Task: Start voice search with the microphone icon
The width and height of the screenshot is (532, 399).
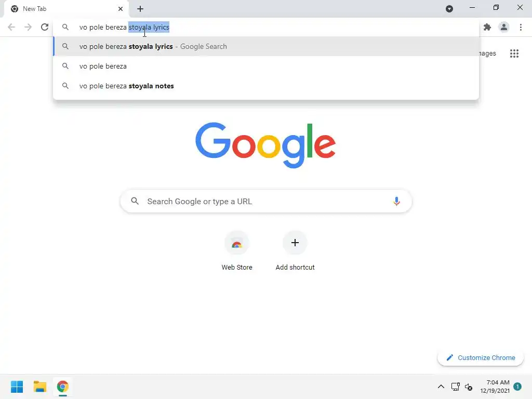Action: tap(396, 201)
